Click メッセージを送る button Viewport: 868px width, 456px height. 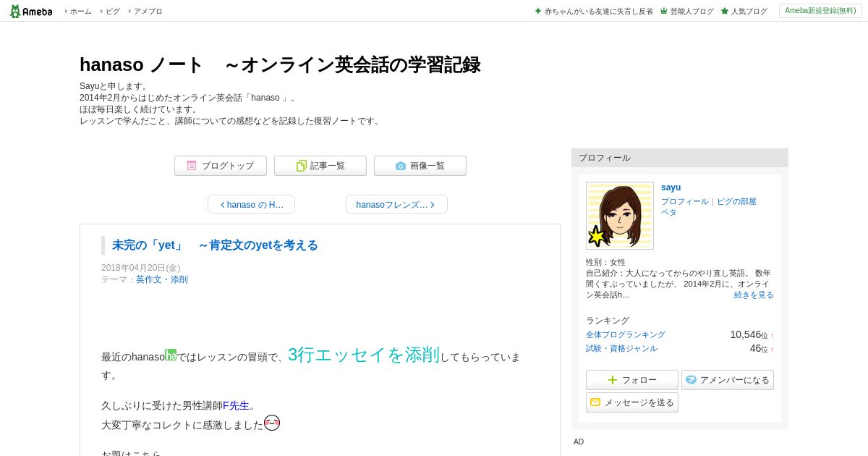coord(632,402)
